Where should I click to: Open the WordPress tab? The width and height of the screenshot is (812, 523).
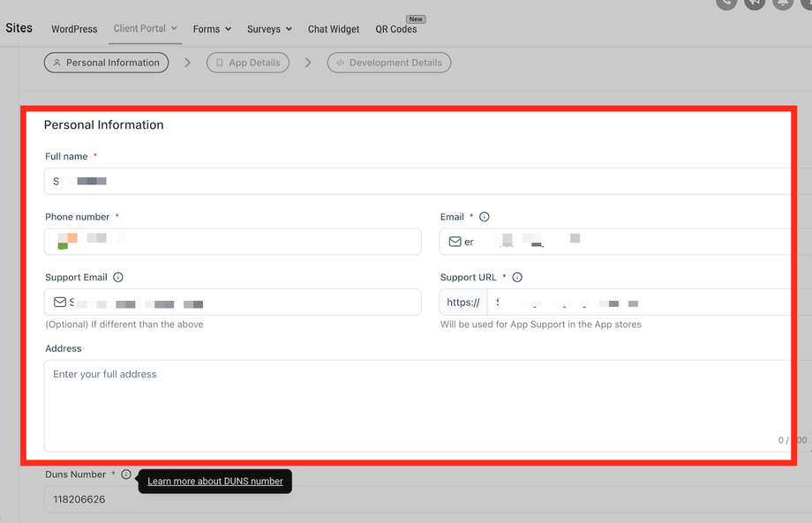pyautogui.click(x=74, y=29)
